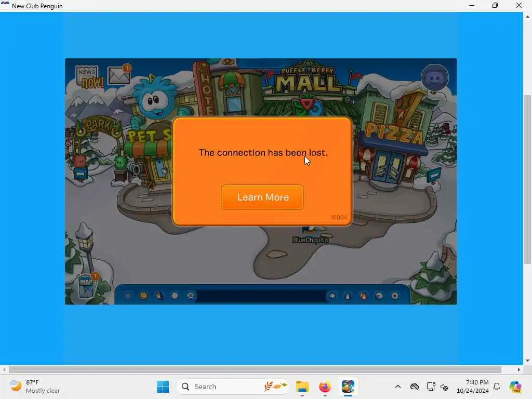The height and width of the screenshot is (399, 532).
Task: Click the smiley emote icon in game toolbar
Action: [143, 296]
